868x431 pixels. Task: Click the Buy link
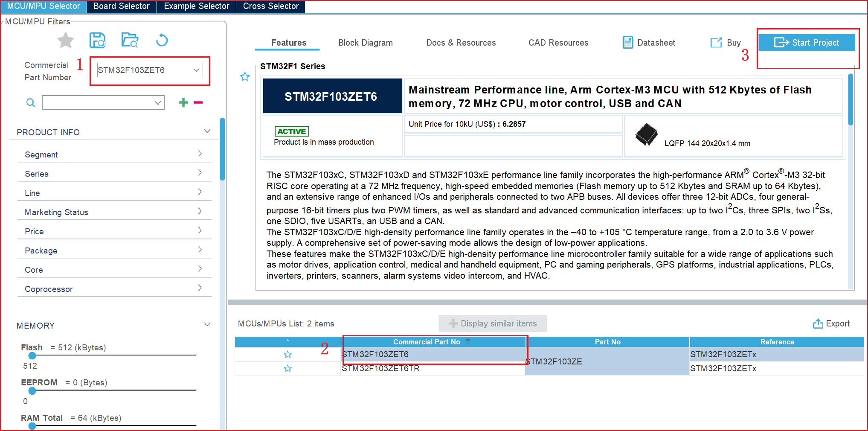[x=734, y=43]
